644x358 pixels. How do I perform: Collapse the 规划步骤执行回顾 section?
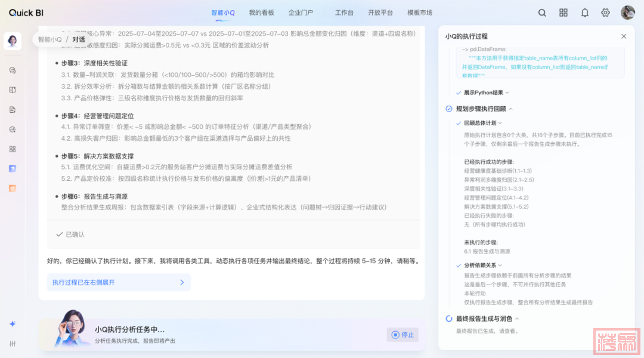[511, 109]
